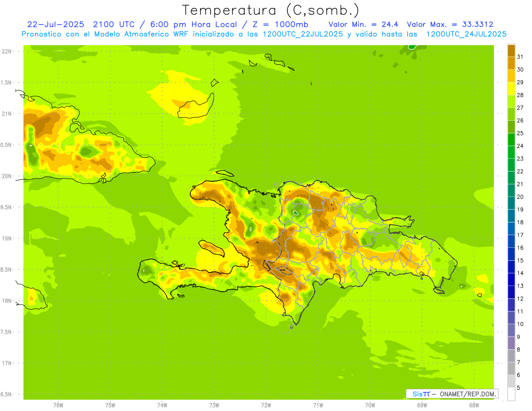Click the colorbar value label 25

520,133
